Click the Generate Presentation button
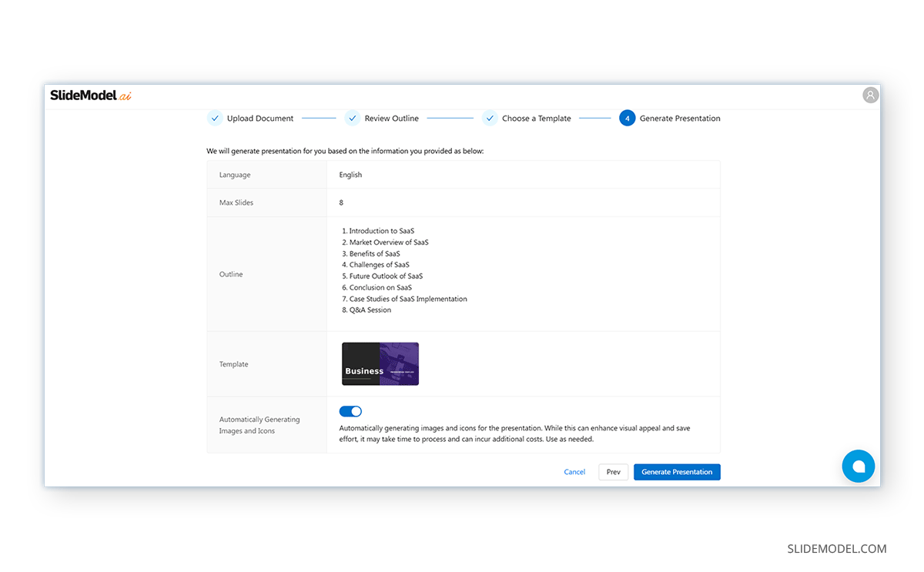The height and width of the screenshot is (572, 924). (677, 471)
